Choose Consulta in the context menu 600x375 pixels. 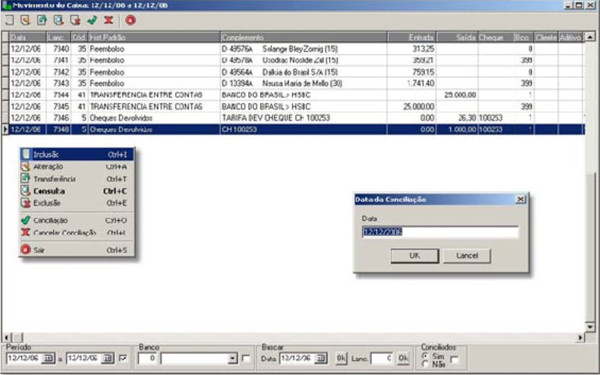tap(77, 191)
